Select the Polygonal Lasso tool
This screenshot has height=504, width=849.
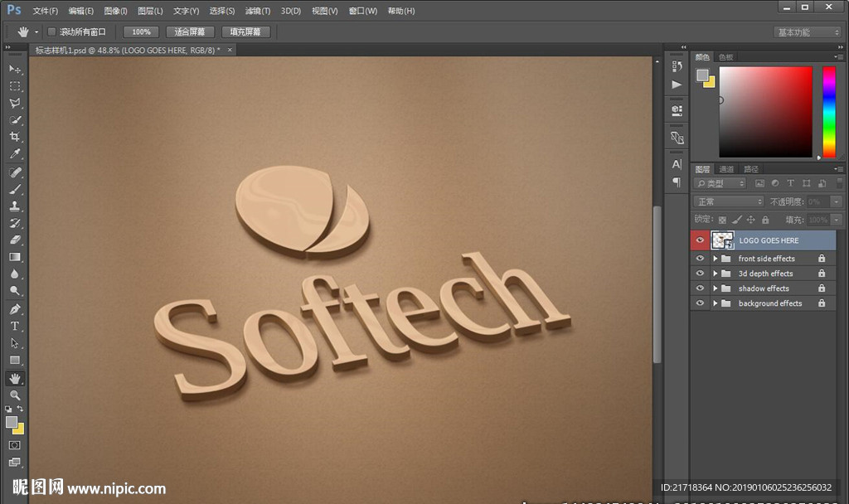point(15,103)
